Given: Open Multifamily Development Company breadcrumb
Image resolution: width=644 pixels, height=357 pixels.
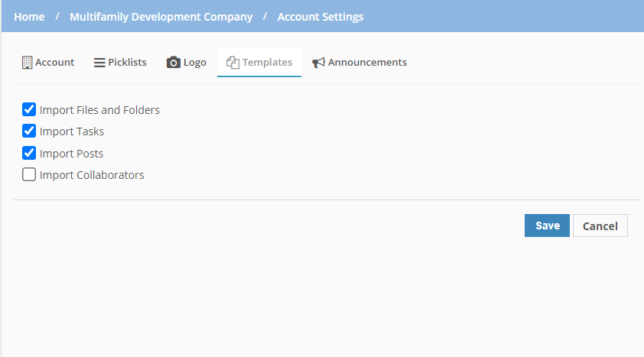Looking at the screenshot, I should [161, 17].
